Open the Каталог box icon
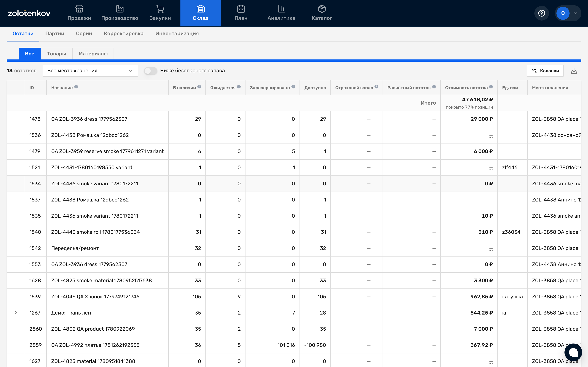 322,9
